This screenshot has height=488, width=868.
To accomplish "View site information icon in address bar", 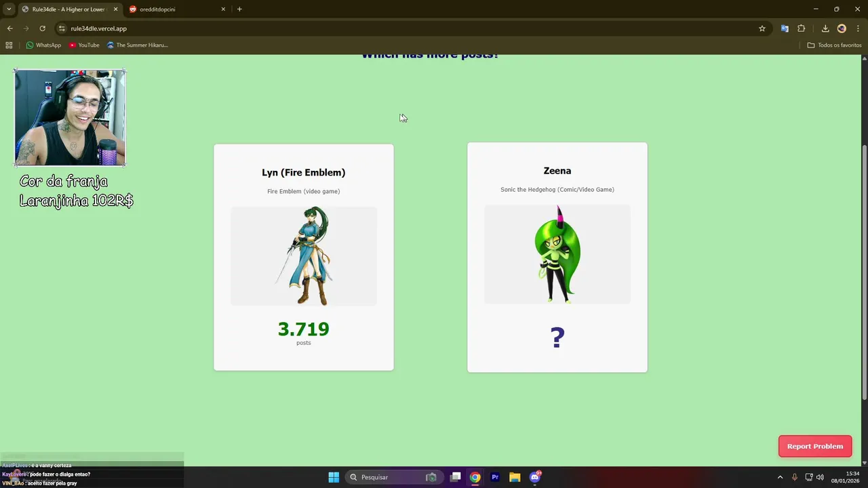I will tap(62, 28).
